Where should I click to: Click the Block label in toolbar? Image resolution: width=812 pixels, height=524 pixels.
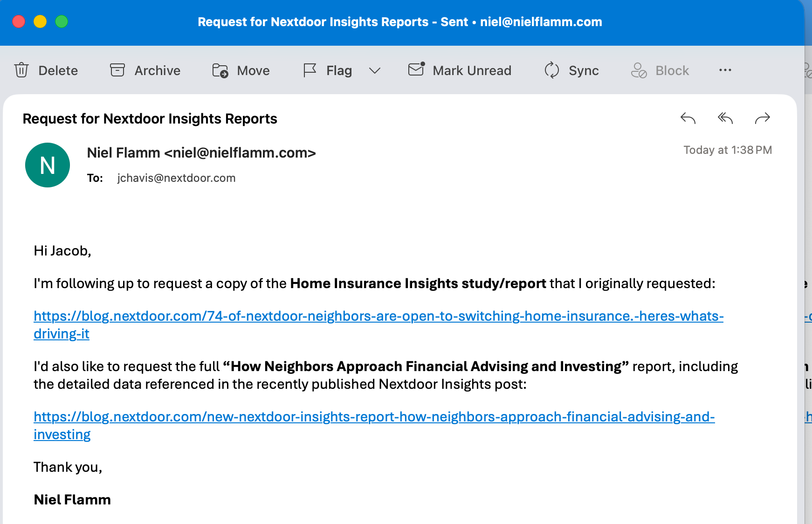coord(672,70)
